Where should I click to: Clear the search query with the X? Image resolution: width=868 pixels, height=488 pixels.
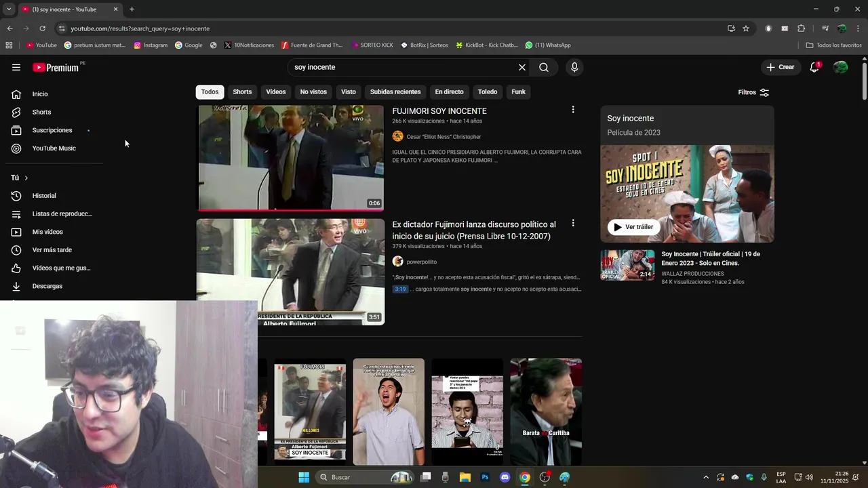coord(522,67)
